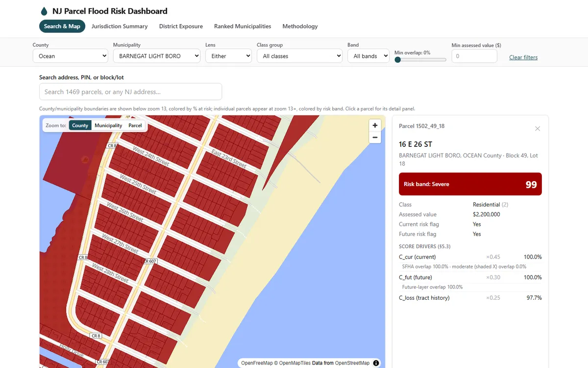Open the District Exposure tab

pos(181,26)
